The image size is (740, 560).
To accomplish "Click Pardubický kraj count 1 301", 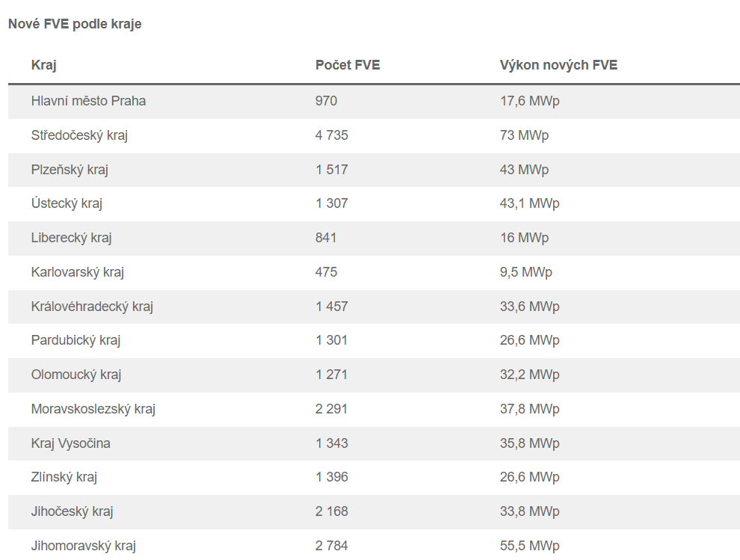I will [x=331, y=340].
